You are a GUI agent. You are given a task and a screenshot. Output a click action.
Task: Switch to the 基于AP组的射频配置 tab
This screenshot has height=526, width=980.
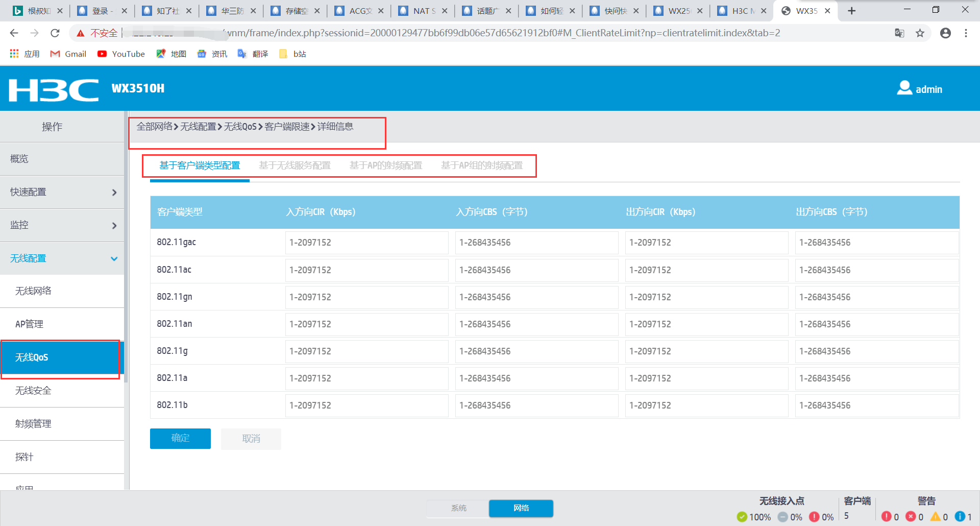click(x=482, y=165)
